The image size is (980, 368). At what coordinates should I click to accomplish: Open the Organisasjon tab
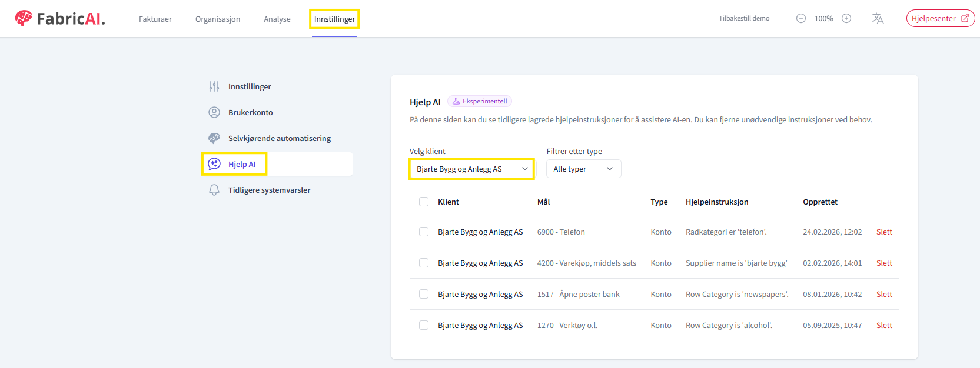218,19
